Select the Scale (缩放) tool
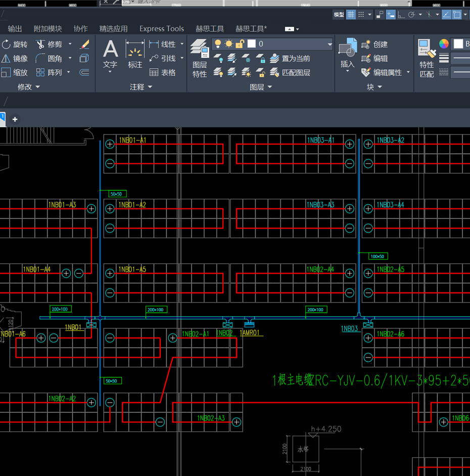The image size is (470, 476). point(15,72)
